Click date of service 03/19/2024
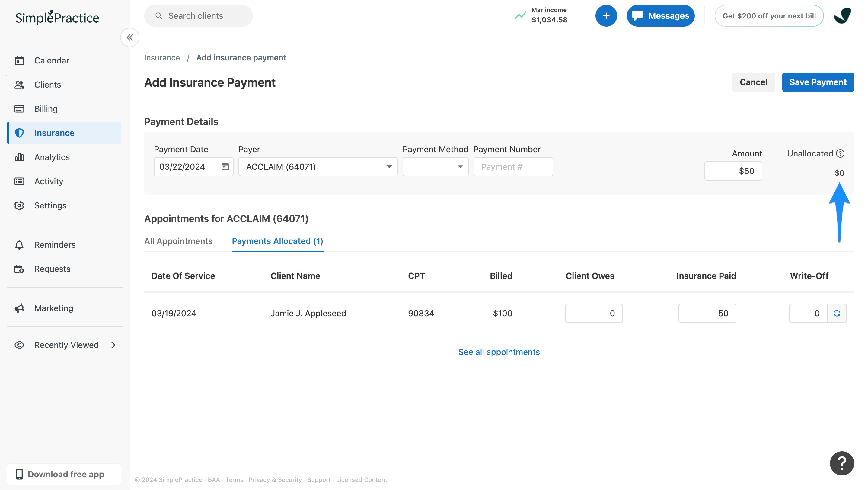 174,313
